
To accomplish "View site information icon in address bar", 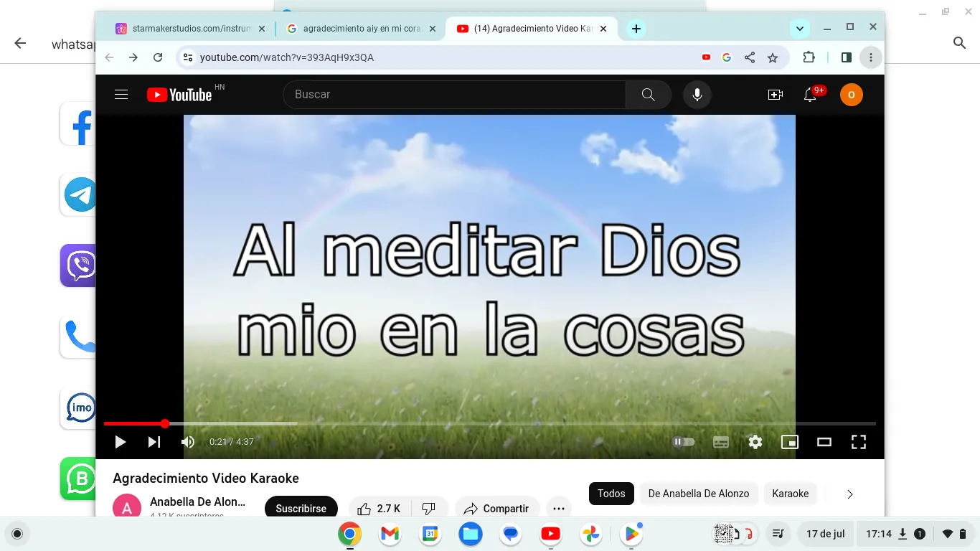I will coord(187,57).
